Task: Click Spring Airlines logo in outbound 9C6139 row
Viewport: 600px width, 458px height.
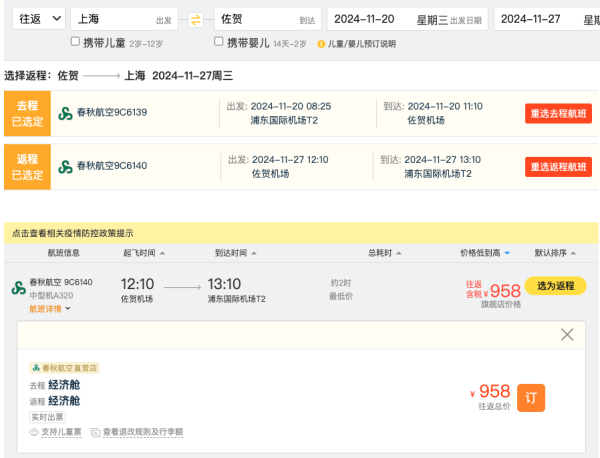Action: click(x=65, y=113)
